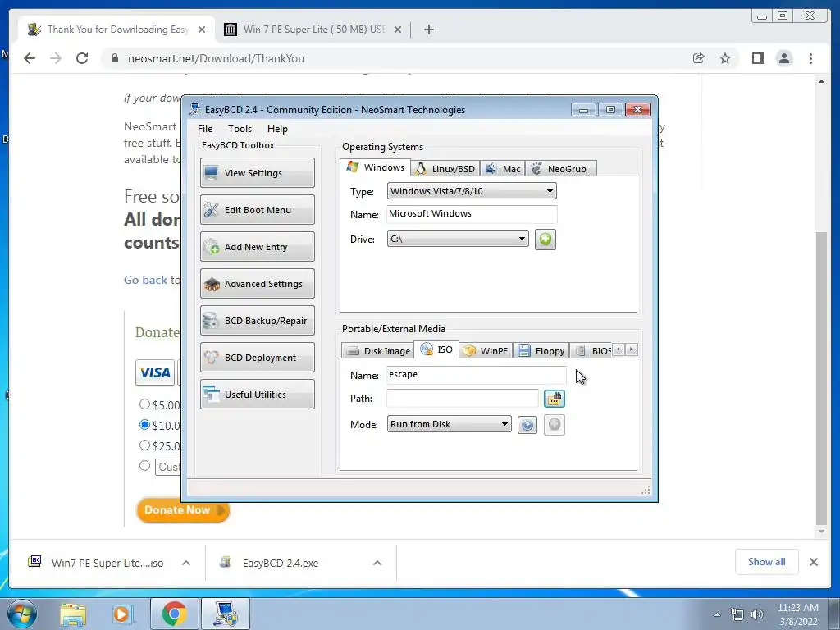The height and width of the screenshot is (630, 840).
Task: Select the custom amount radio button
Action: click(144, 466)
